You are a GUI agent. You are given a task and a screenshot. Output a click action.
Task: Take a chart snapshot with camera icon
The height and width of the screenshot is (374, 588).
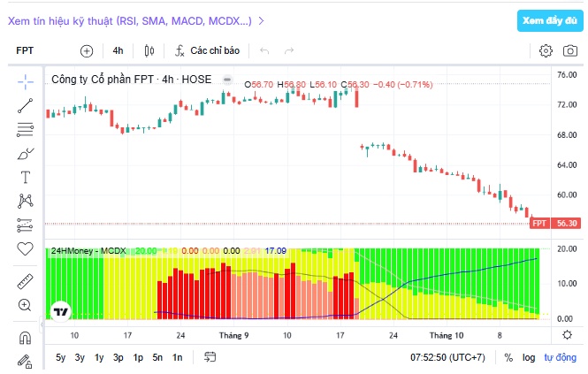[x=570, y=50]
